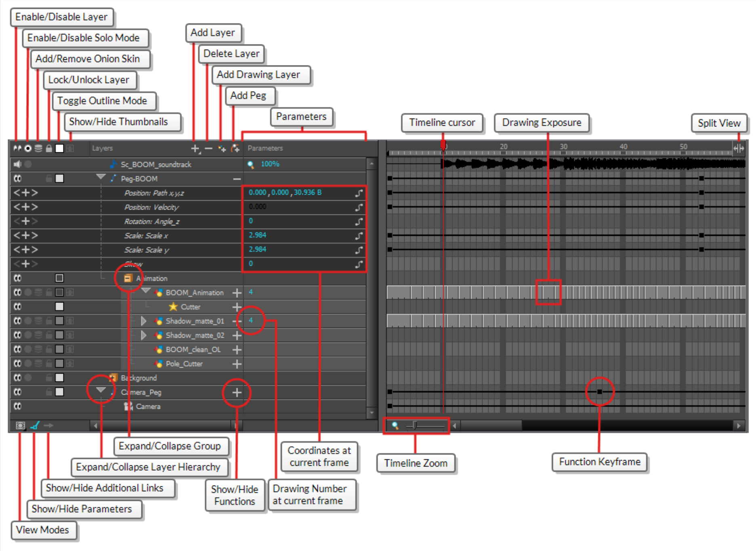Enable solo mode on Peg-BOOM
The image size is (756, 551).
tap(27, 179)
